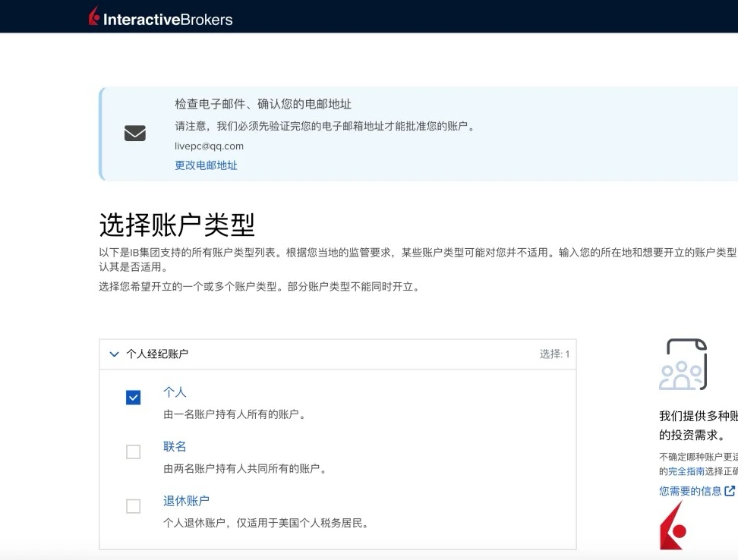Collapse the 个人经纪账户 section using its chevron
The width and height of the screenshot is (738, 560).
coord(115,354)
